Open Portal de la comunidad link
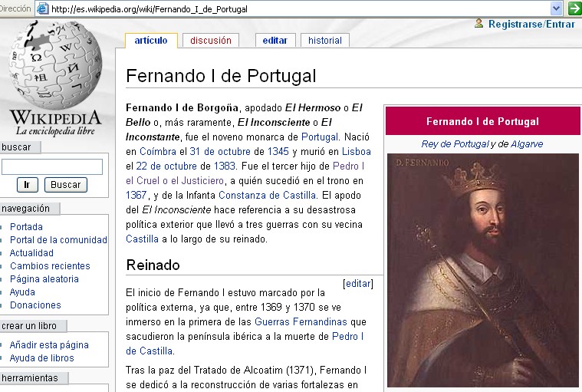 58,240
